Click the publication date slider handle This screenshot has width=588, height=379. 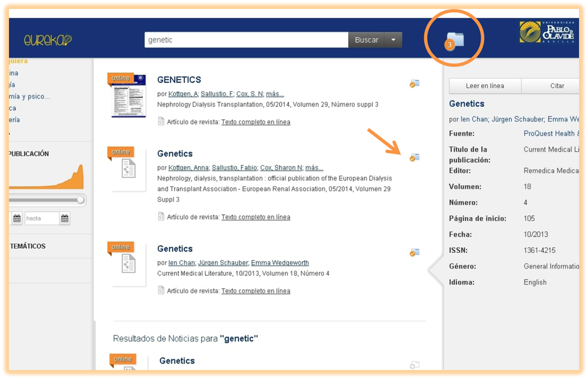(x=81, y=200)
